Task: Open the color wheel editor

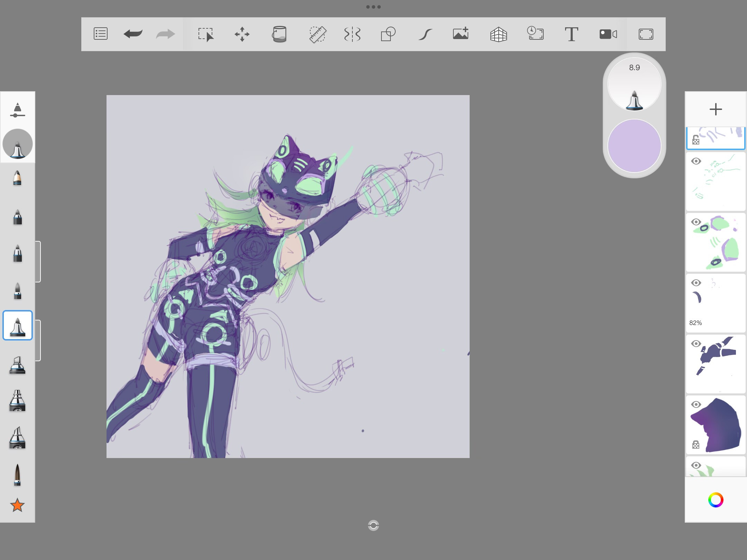Action: point(716,500)
